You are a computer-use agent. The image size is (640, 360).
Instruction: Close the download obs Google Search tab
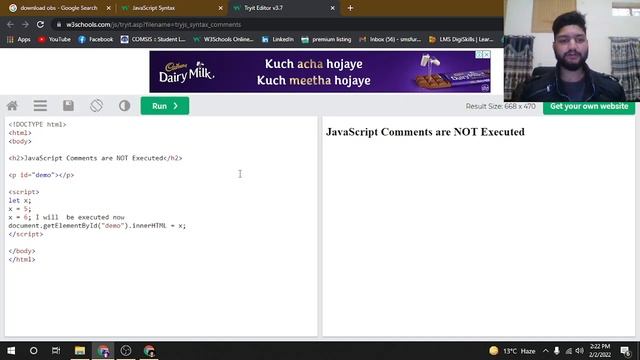tap(109, 8)
